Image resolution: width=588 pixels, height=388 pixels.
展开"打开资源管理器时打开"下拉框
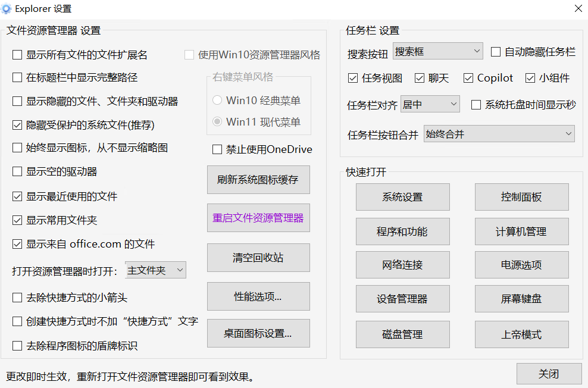tap(155, 270)
